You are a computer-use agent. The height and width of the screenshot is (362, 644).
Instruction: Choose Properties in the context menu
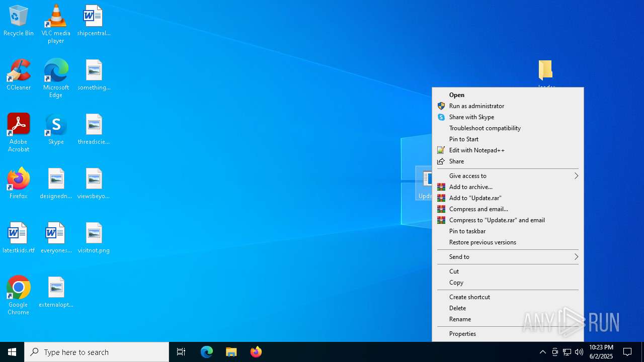coord(508,334)
